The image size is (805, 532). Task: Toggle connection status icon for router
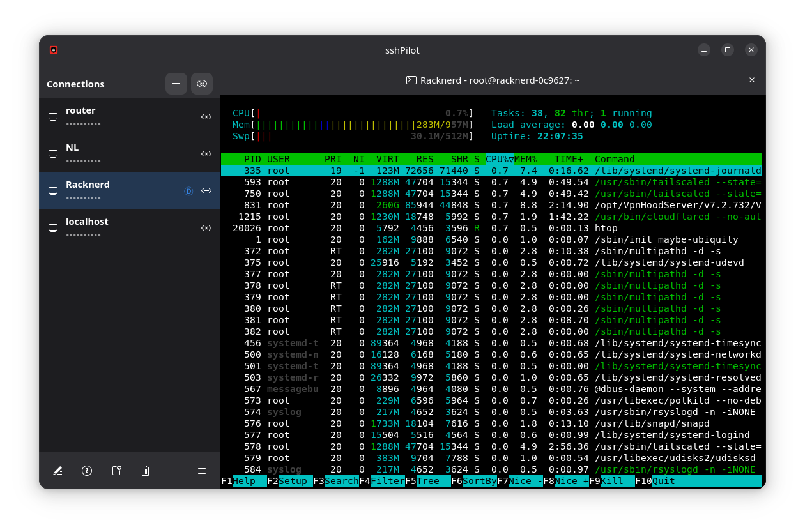tap(206, 117)
